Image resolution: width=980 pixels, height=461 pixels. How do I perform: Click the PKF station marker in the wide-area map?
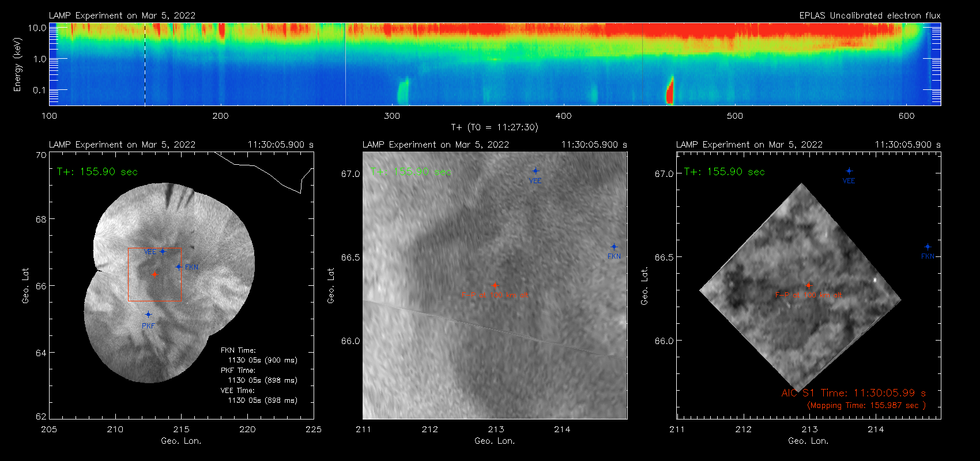tap(148, 315)
